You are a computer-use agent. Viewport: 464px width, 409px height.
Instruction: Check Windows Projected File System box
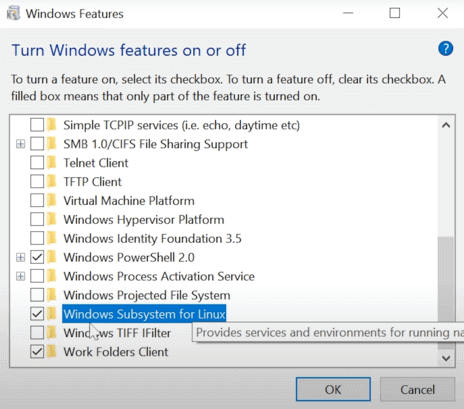click(37, 295)
